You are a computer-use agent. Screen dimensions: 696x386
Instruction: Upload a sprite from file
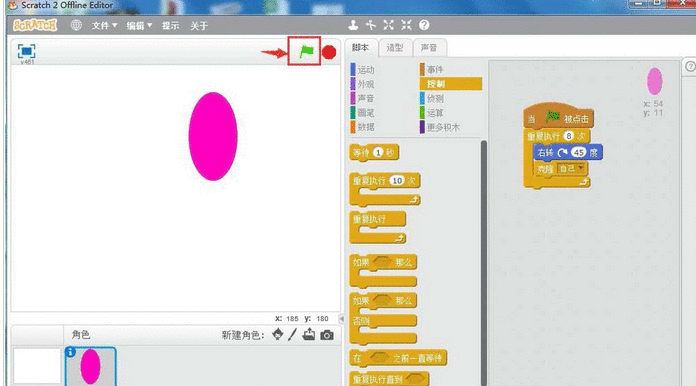[x=309, y=334]
